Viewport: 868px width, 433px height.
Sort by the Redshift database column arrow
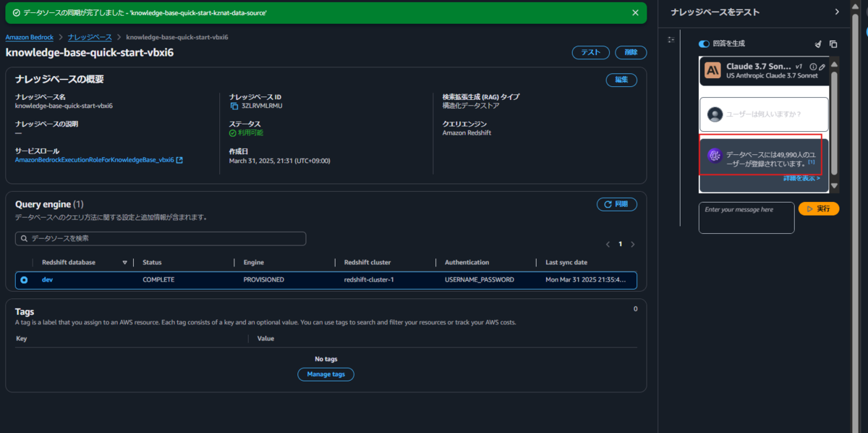(x=124, y=262)
